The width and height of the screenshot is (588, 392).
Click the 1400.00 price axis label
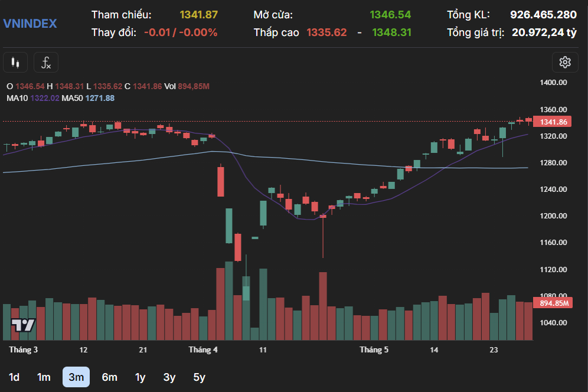click(554, 83)
